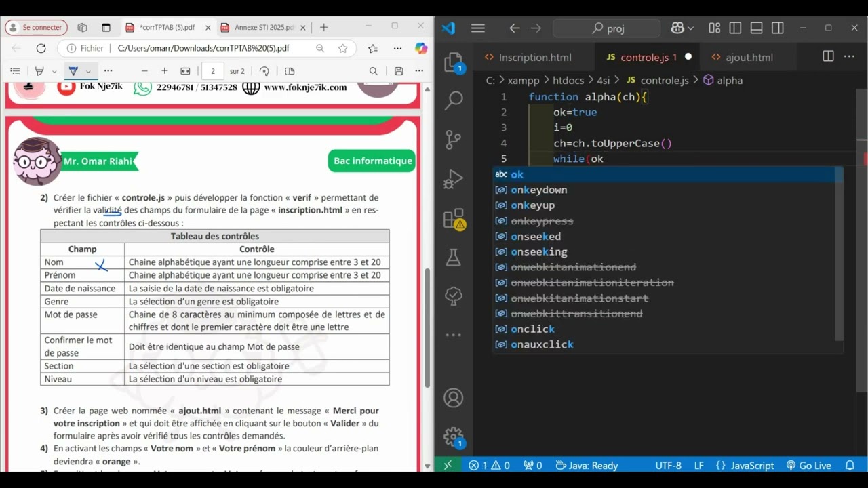Close unsaved controle.js tab dot
The width and height of the screenshot is (868, 488).
(688, 57)
